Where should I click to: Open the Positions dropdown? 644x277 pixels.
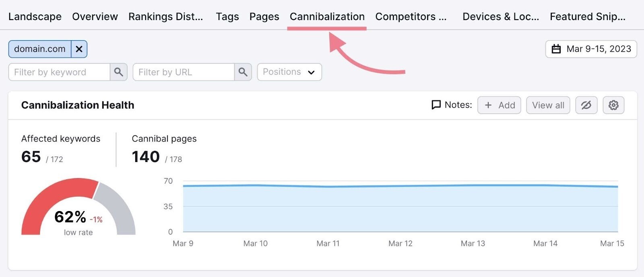pos(289,72)
